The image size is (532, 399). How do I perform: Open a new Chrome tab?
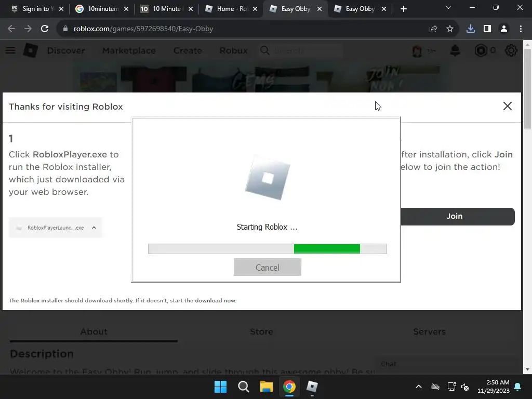tap(403, 9)
